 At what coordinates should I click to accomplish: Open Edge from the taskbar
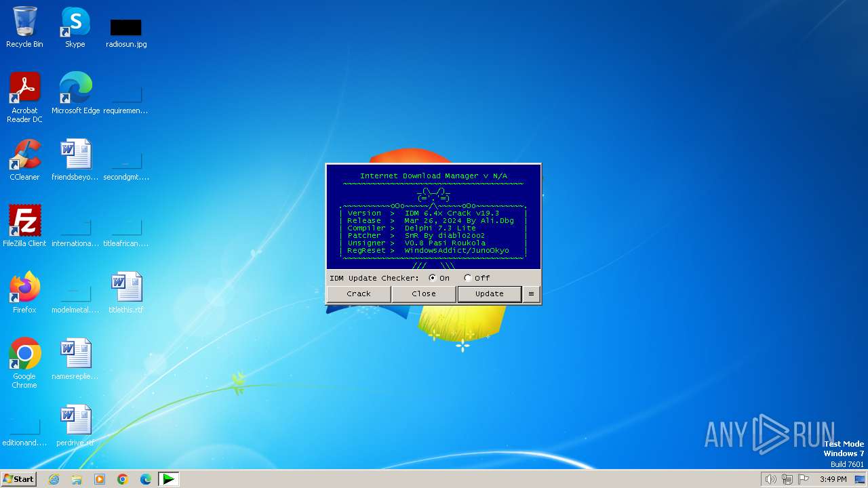(145, 479)
